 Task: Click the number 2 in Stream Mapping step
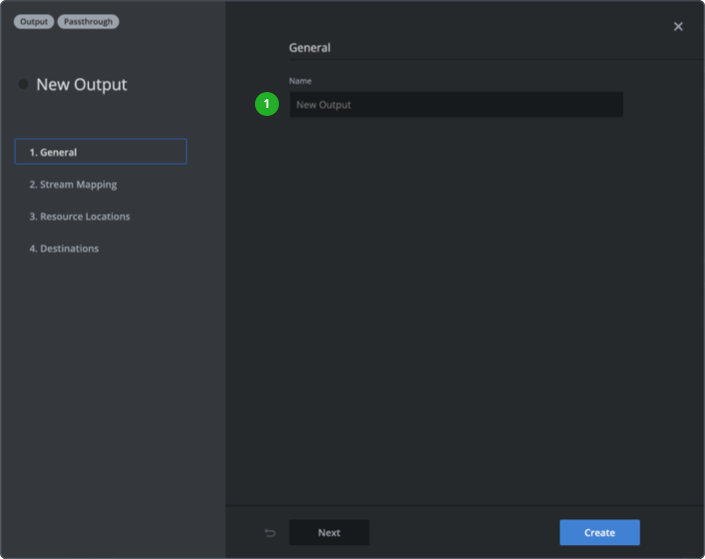(32, 184)
